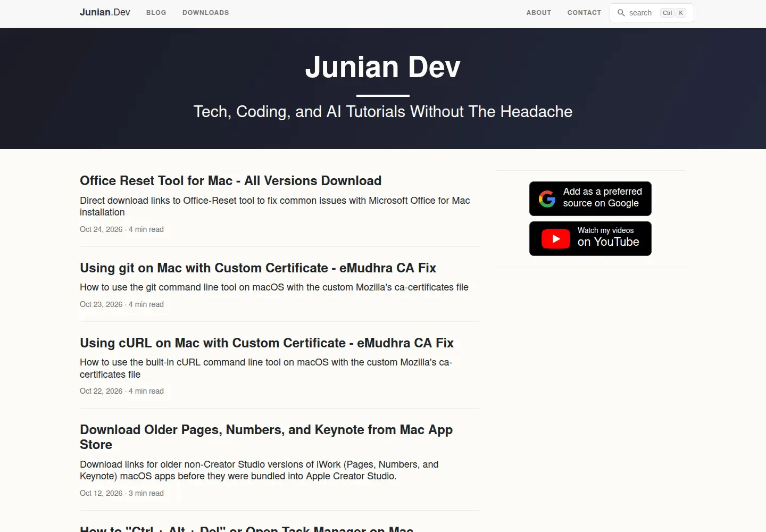Open the BLOG menu item
Viewport: 766px width, 532px height.
point(156,13)
